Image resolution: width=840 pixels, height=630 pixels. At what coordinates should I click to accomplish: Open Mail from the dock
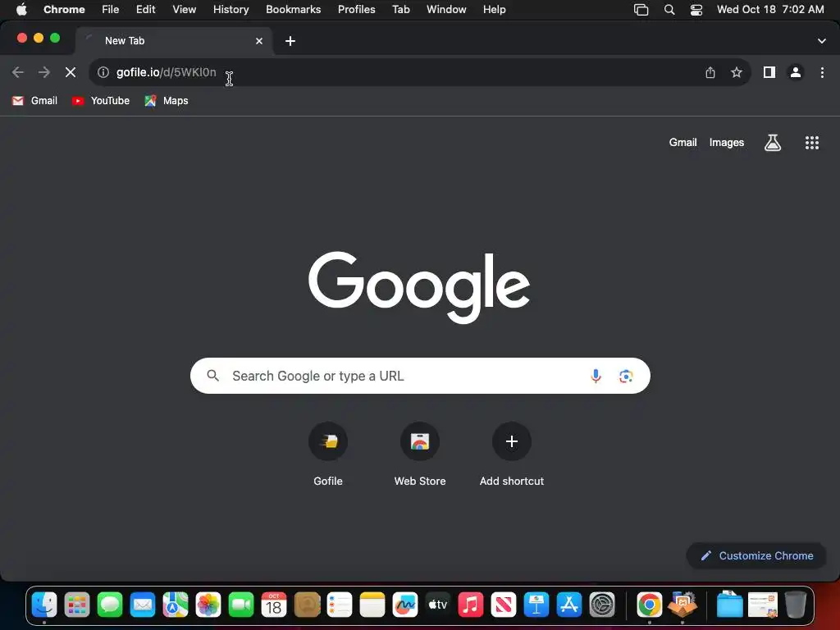pyautogui.click(x=143, y=605)
